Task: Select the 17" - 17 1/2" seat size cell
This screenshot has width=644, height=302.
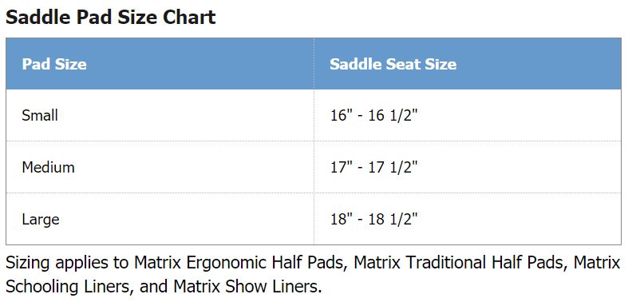Action: click(x=468, y=167)
